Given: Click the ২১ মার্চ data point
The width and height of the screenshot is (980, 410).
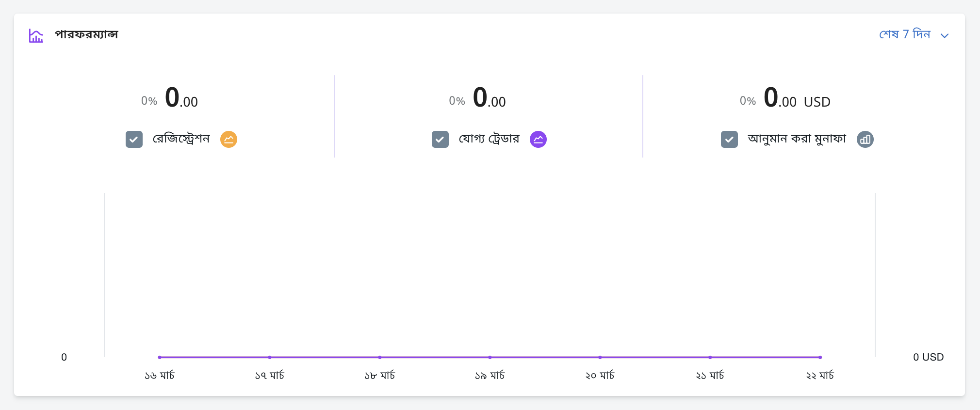Looking at the screenshot, I should click(x=710, y=357).
